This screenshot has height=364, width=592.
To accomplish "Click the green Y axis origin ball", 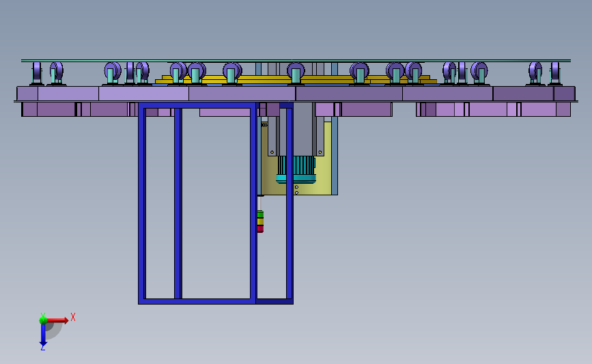I will pos(43,320).
